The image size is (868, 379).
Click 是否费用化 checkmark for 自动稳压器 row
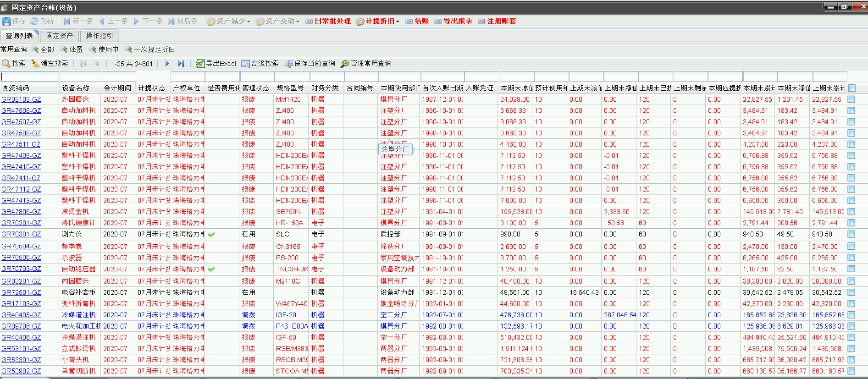click(x=211, y=269)
